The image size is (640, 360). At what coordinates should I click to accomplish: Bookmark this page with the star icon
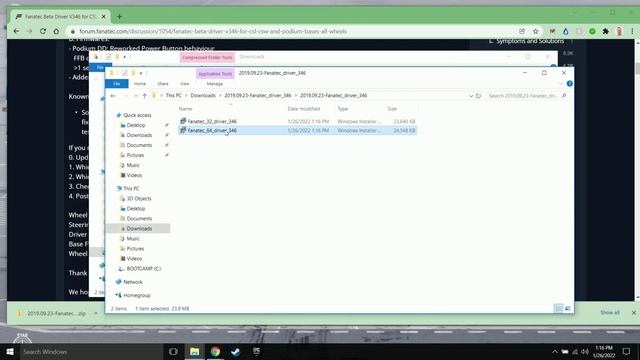tap(536, 31)
